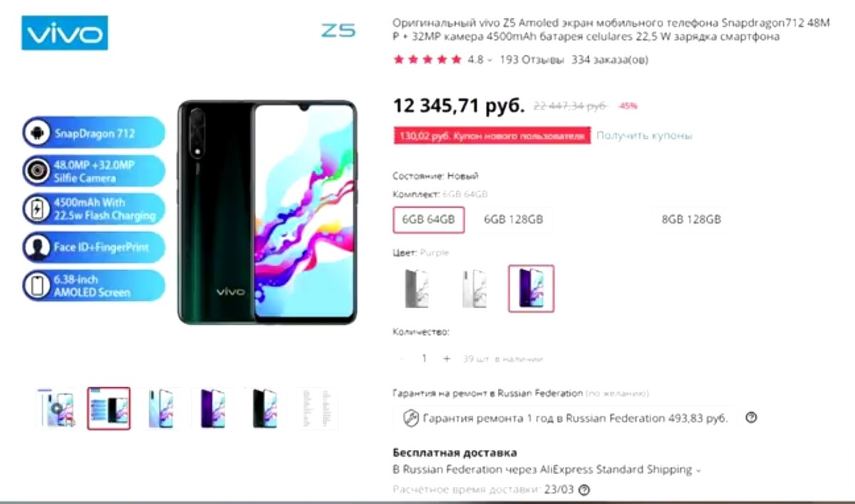Decrease quantity with the minus button
This screenshot has width=855, height=504.
pyautogui.click(x=402, y=359)
